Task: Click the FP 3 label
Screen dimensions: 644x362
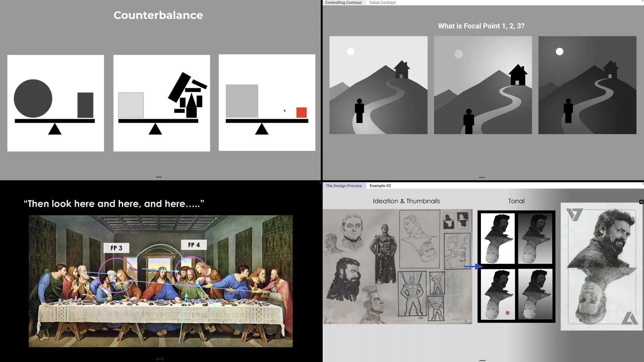Action: (x=116, y=248)
